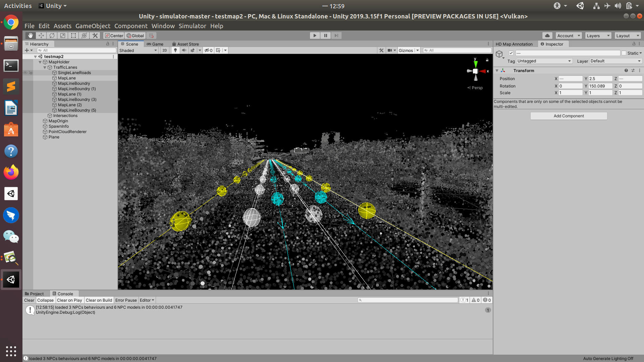Open the File menu
644x362 pixels.
click(x=30, y=26)
